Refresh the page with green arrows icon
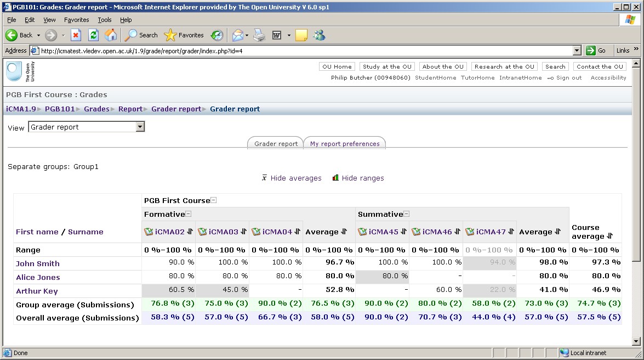The width and height of the screenshot is (644, 360). point(94,35)
